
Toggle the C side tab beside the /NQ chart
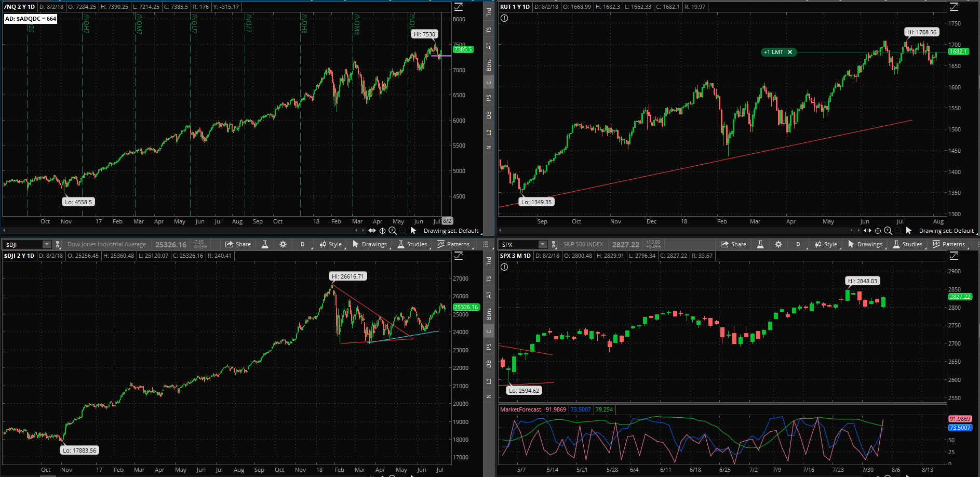click(x=489, y=82)
